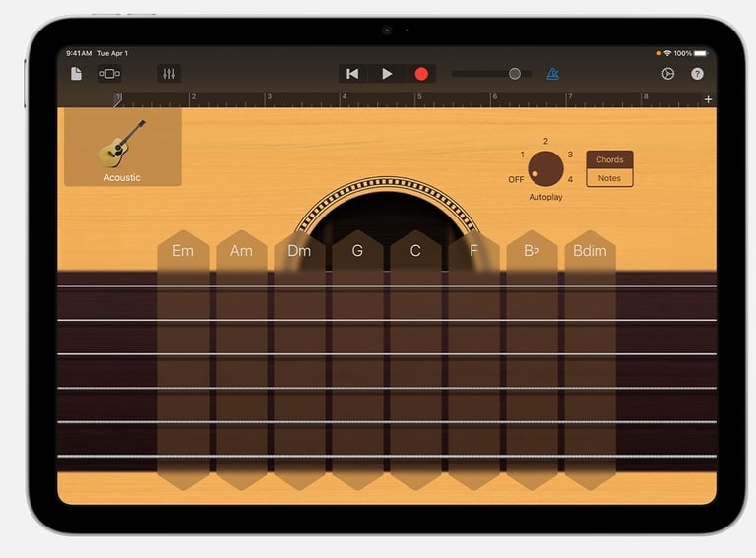This screenshot has width=756, height=558.
Task: Tap the battery status indicator
Action: click(701, 53)
